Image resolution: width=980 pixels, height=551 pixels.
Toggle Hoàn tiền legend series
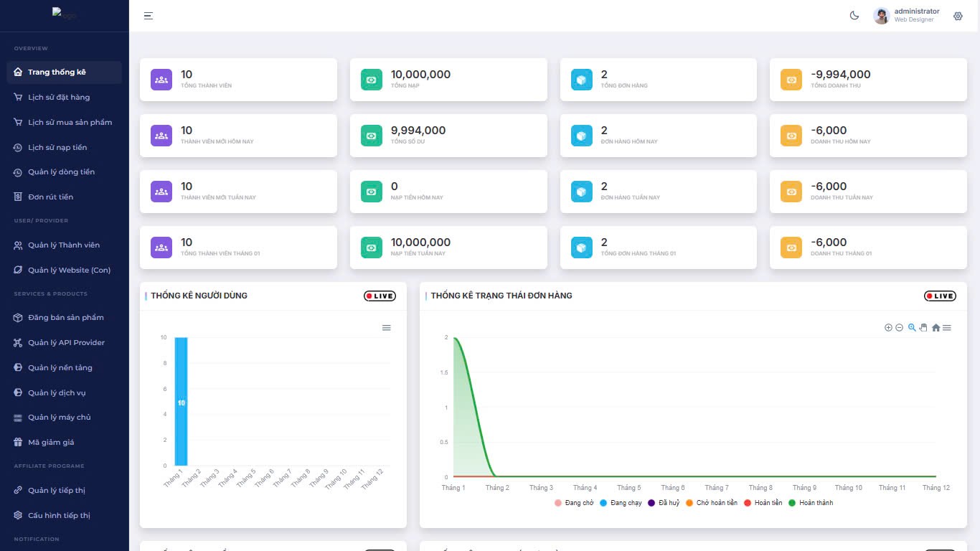pos(763,503)
